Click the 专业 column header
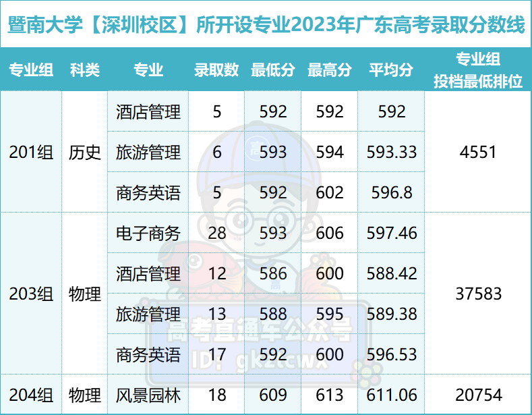The image size is (532, 415). click(148, 70)
